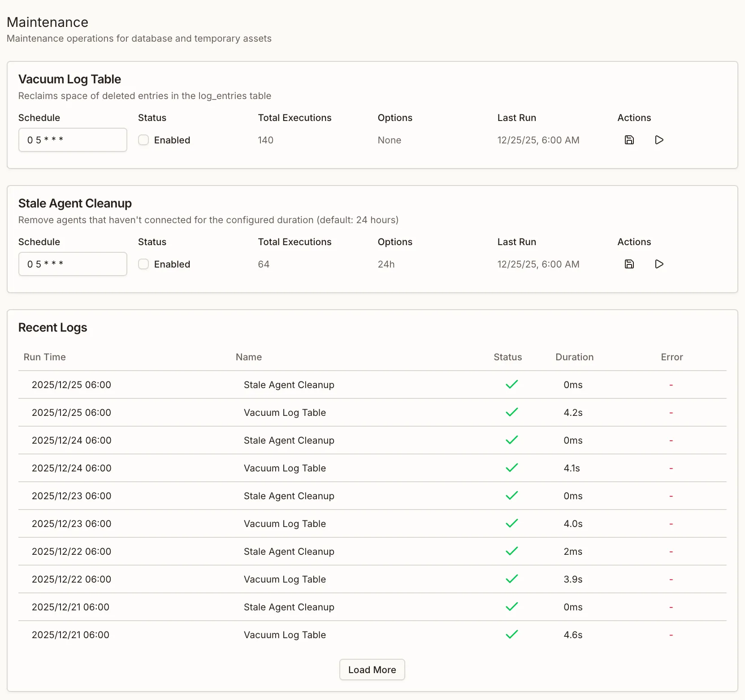This screenshot has height=700, width=745.
Task: Click the success checkmark in the 3.9s row
Action: click(511, 579)
